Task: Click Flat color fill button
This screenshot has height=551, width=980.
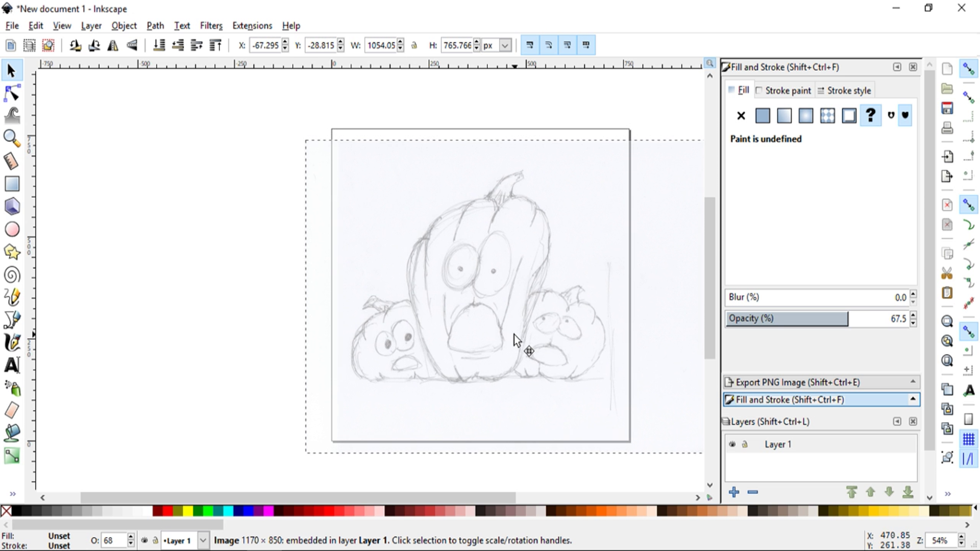Action: pyautogui.click(x=763, y=116)
